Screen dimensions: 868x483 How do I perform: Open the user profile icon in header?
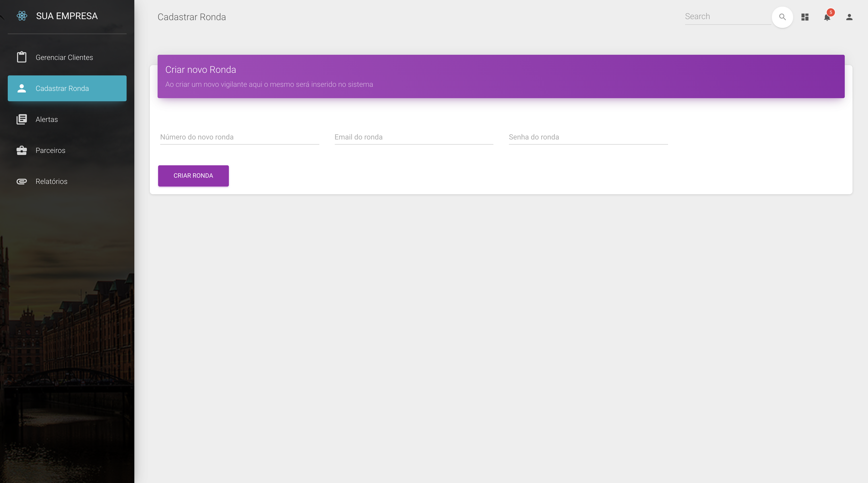click(849, 17)
